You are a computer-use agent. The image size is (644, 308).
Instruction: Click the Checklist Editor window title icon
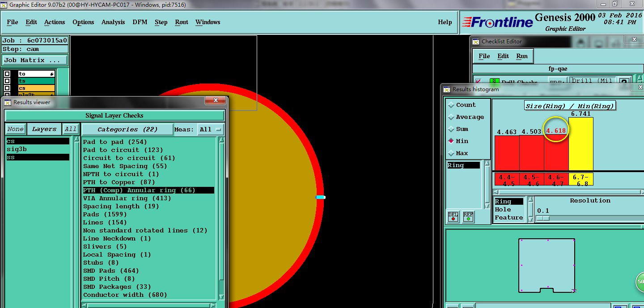point(476,42)
